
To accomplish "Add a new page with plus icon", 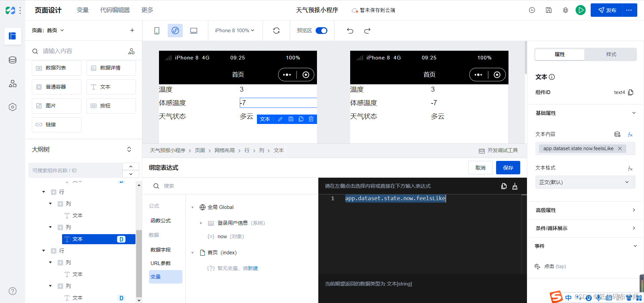I will coord(132,30).
